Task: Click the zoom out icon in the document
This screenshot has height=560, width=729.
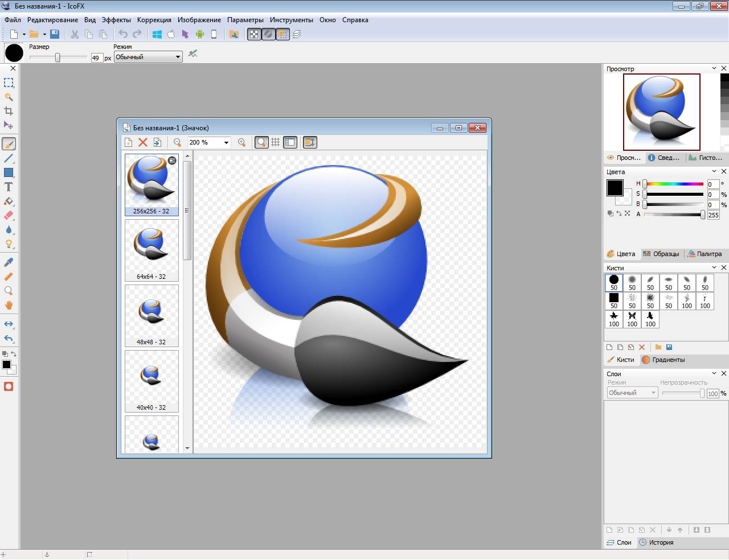Action: 177,142
